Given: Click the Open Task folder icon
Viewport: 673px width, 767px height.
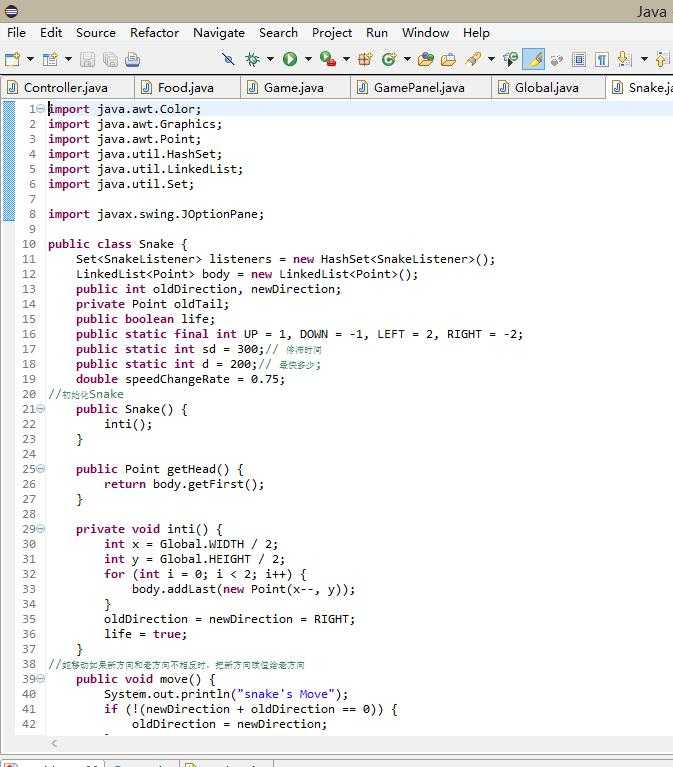Looking at the screenshot, I should click(449, 59).
